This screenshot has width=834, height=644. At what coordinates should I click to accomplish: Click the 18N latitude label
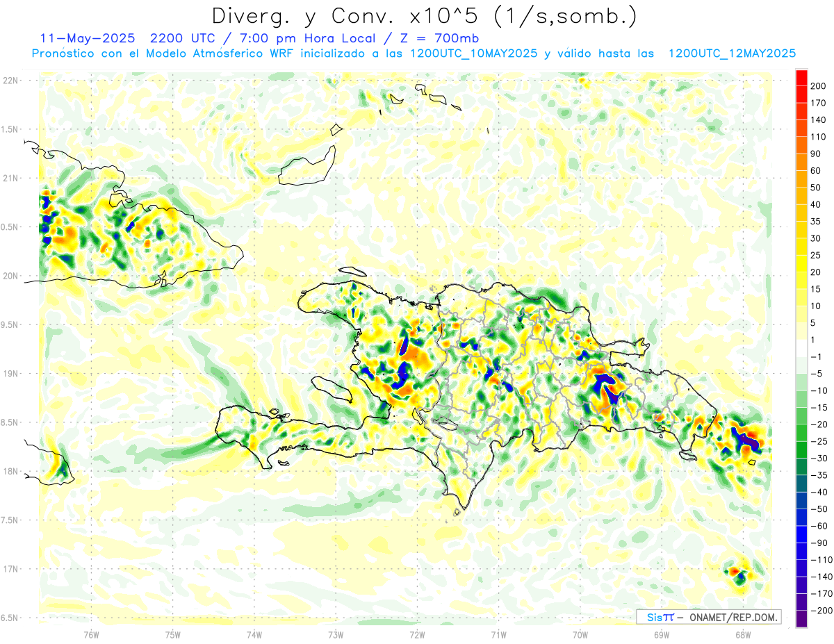[x=10, y=471]
